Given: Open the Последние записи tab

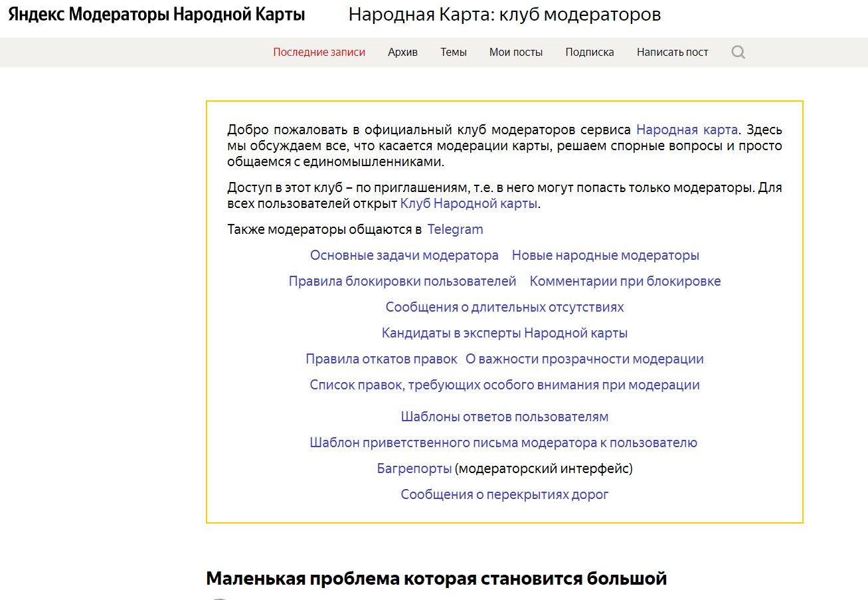Looking at the screenshot, I should coord(319,52).
